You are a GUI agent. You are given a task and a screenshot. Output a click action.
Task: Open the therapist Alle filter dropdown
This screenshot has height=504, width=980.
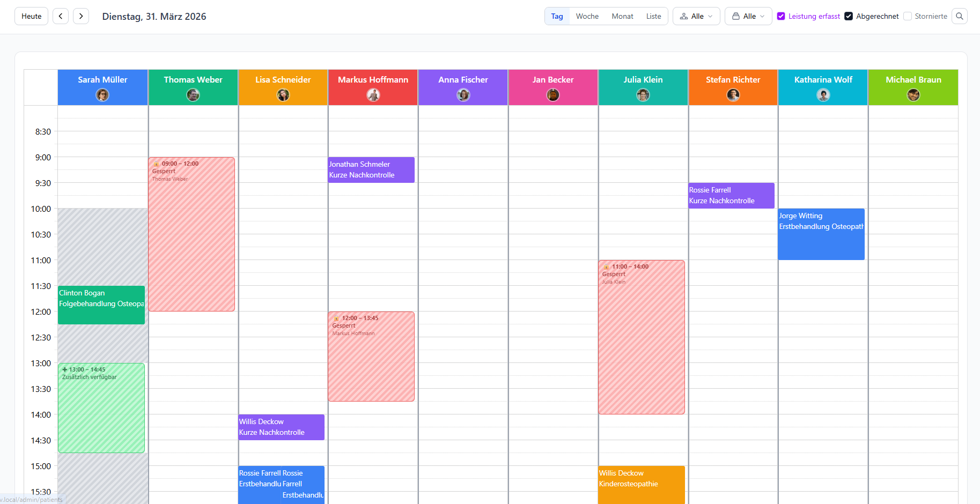click(696, 16)
